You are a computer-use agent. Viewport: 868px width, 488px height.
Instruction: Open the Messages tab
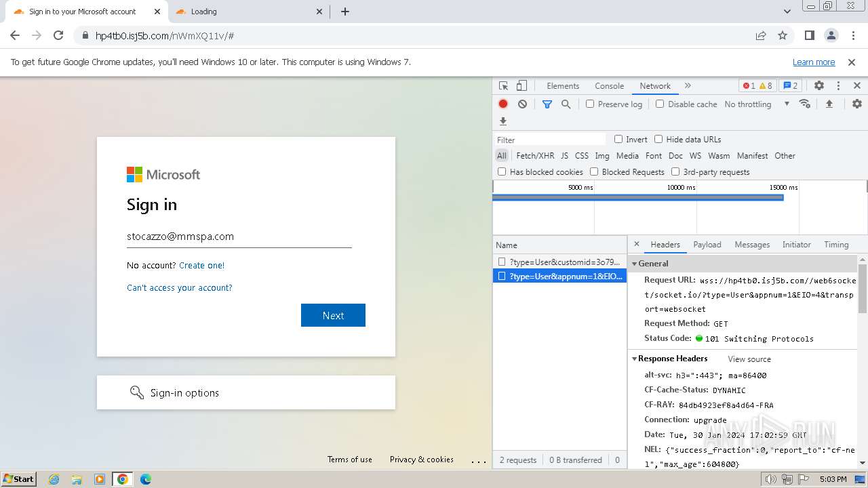pyautogui.click(x=752, y=245)
